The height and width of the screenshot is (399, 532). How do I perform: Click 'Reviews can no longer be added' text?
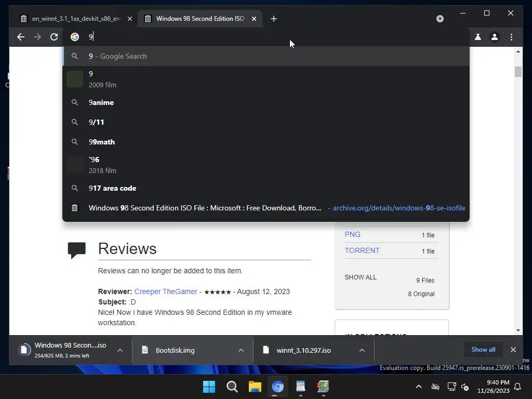point(170,271)
